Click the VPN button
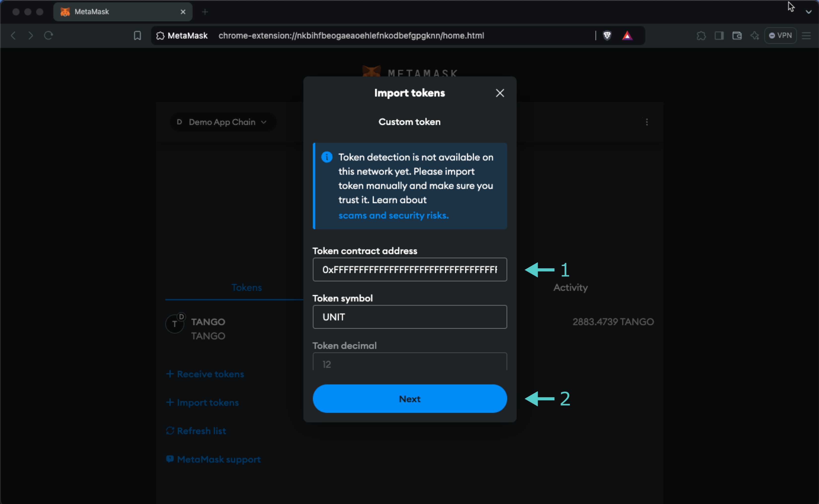The image size is (819, 504). click(780, 36)
